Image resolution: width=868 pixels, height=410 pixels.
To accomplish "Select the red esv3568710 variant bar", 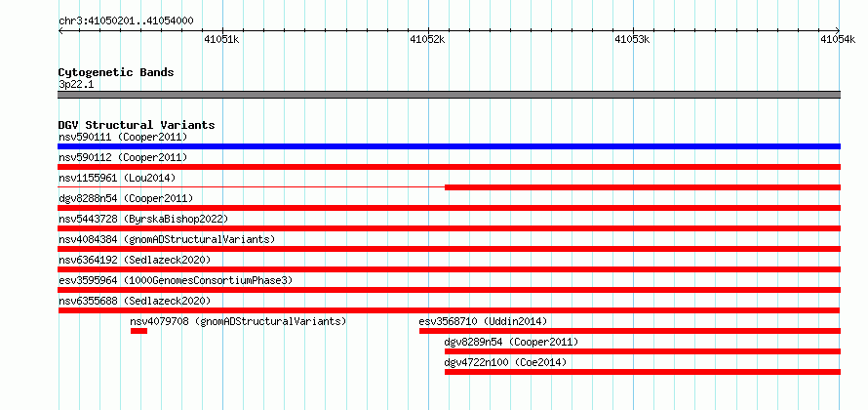I will 630,331.
